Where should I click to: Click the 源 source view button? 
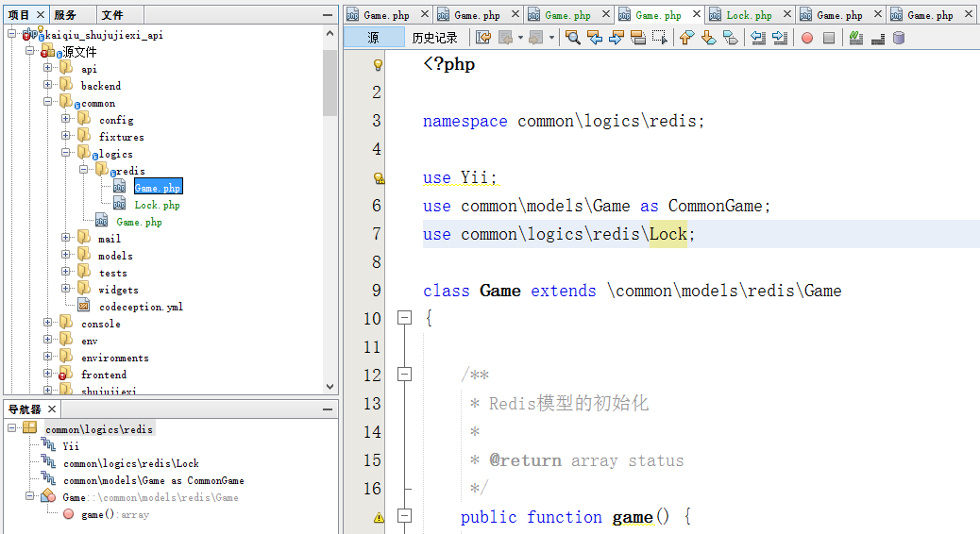click(373, 38)
